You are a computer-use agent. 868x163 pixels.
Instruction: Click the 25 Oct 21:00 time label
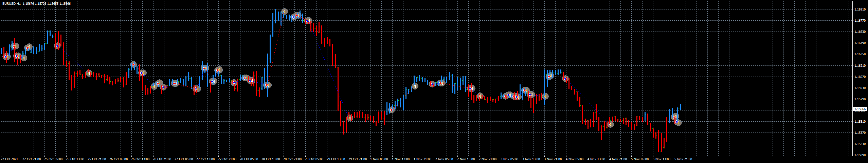pos(97,159)
